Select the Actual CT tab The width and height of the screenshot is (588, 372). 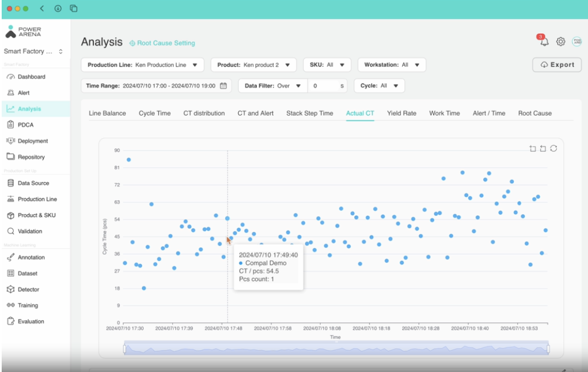tap(360, 113)
